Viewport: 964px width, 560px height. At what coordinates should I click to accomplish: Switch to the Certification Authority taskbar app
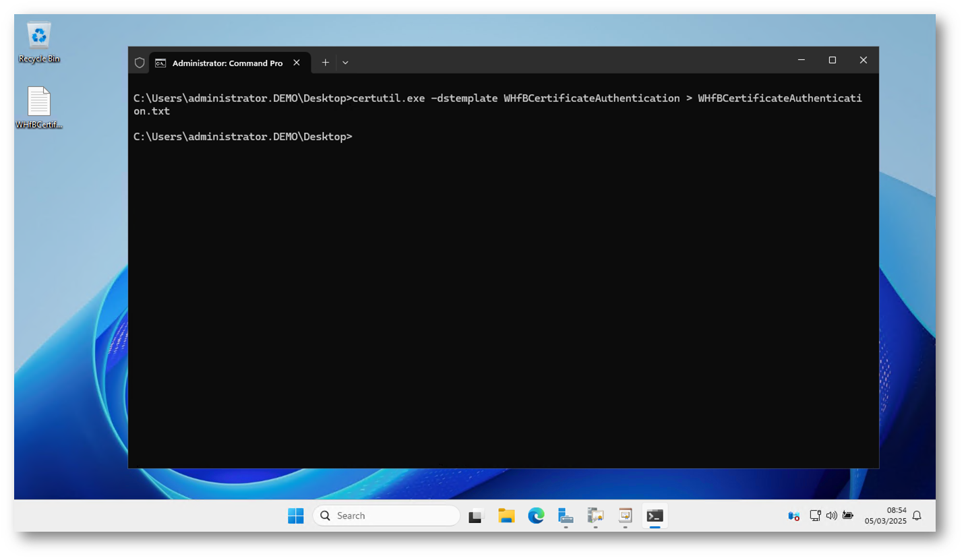(595, 516)
